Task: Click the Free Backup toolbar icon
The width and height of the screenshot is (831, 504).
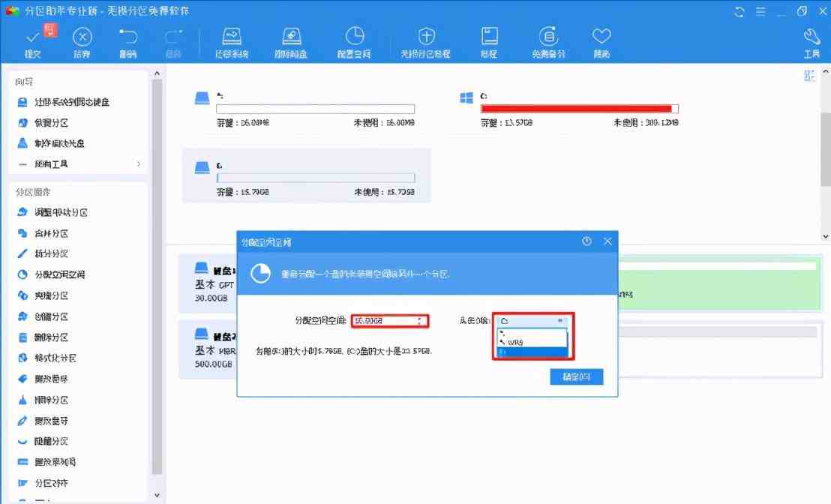Action: (x=548, y=37)
